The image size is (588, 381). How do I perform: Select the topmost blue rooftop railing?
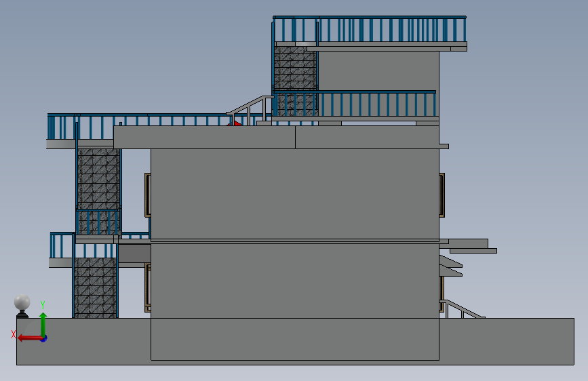(x=370, y=29)
